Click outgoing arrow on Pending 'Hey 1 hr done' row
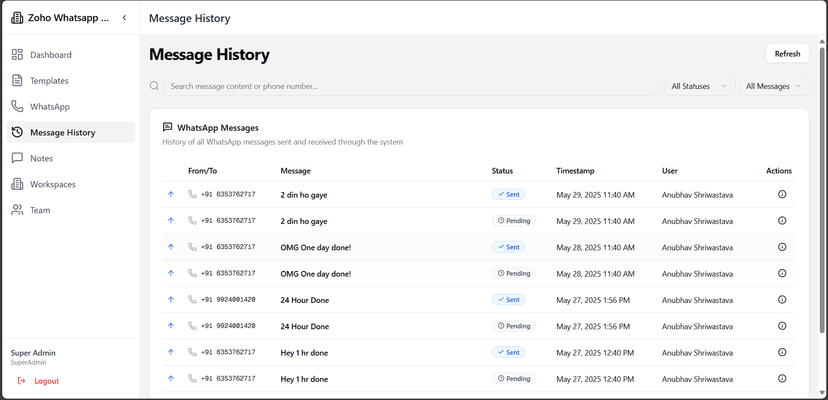This screenshot has width=828, height=400. 171,378
